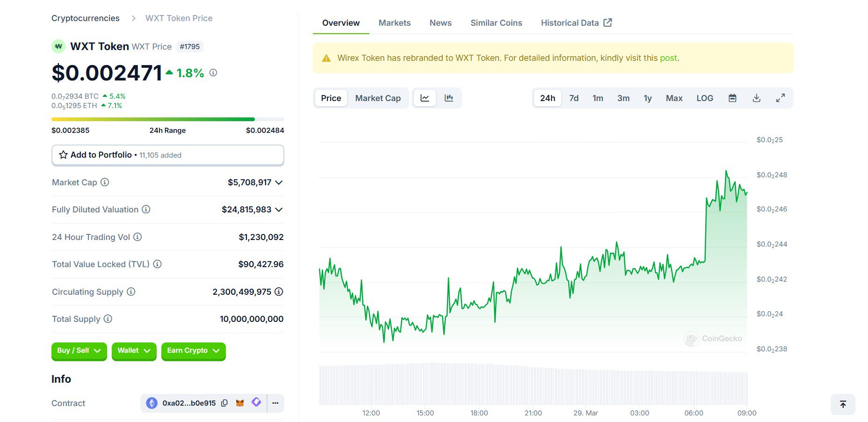
Task: Open more contracts ellipsis button
Action: [275, 403]
